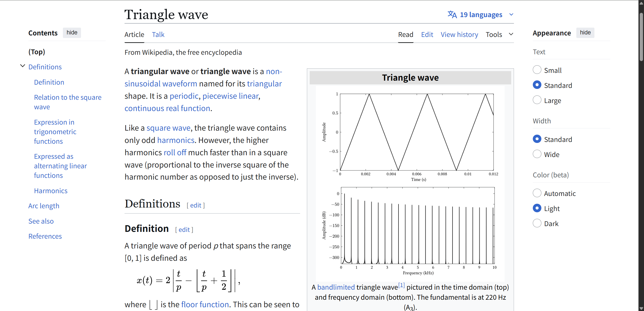This screenshot has height=311, width=644.
Task: Open the View history tab
Action: coord(459,34)
